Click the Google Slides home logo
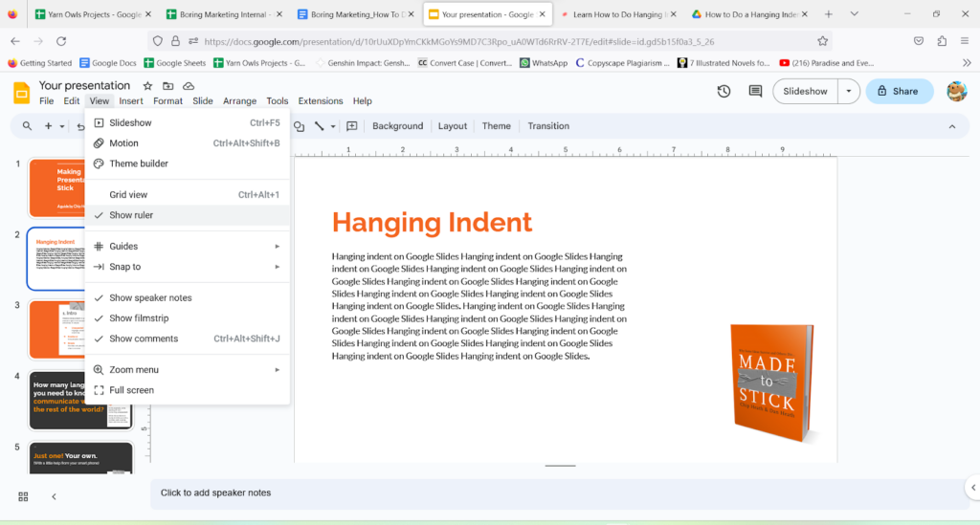 21,92
